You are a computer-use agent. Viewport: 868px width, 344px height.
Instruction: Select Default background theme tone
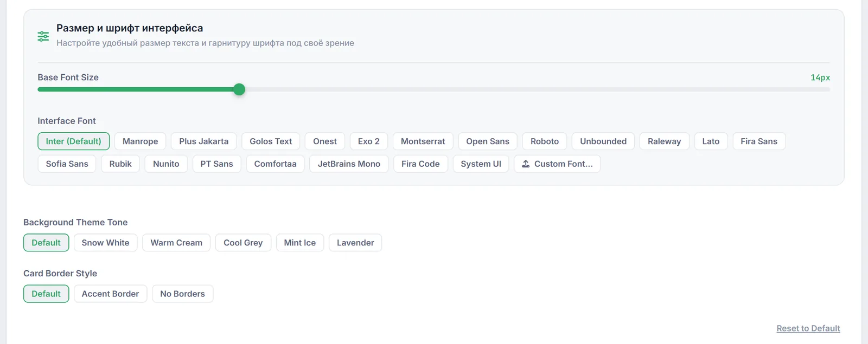(46, 243)
